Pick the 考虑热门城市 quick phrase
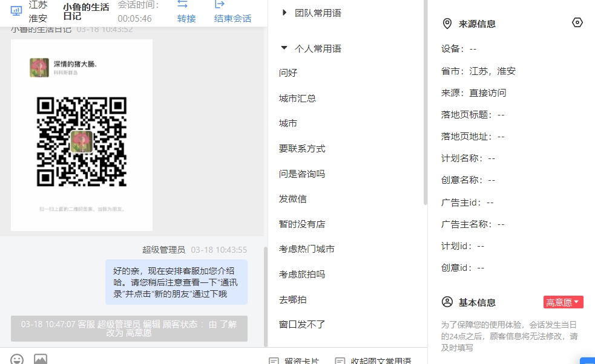Viewport: 595px width, 364px height. 307,249
